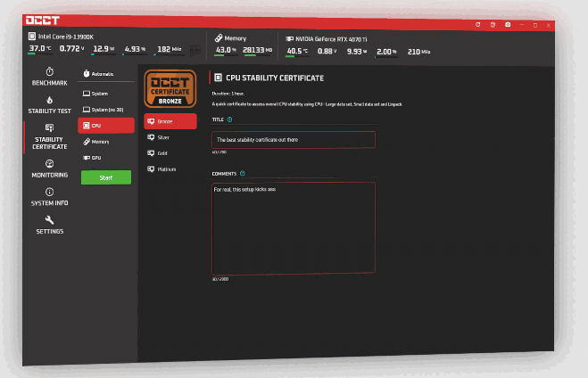
Task: Select the CPU certificate type
Action: pos(106,126)
